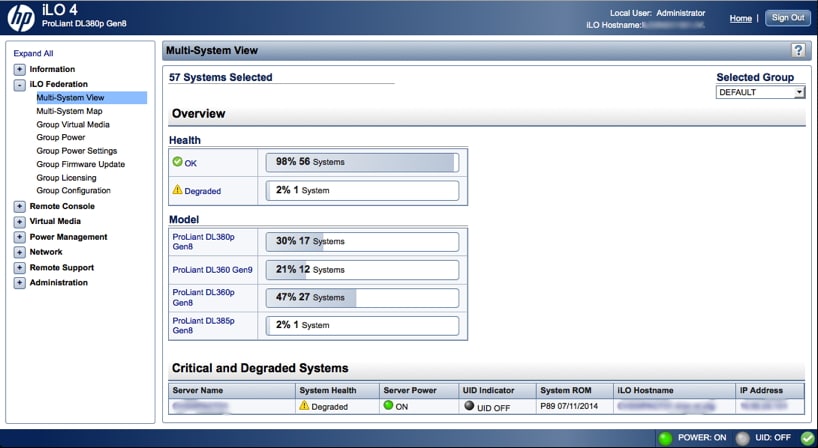
Task: Click the warning icon in System Health cell
Action: click(x=304, y=405)
